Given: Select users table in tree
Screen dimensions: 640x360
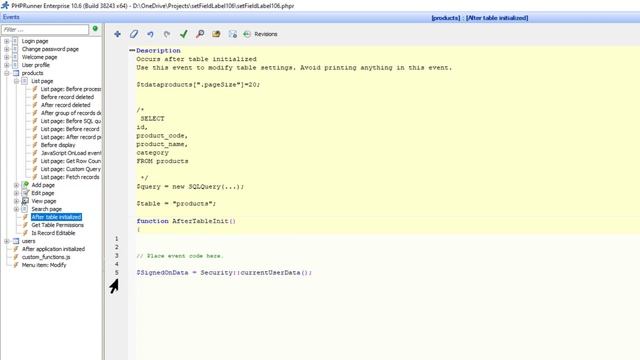Looking at the screenshot, I should (28, 241).
